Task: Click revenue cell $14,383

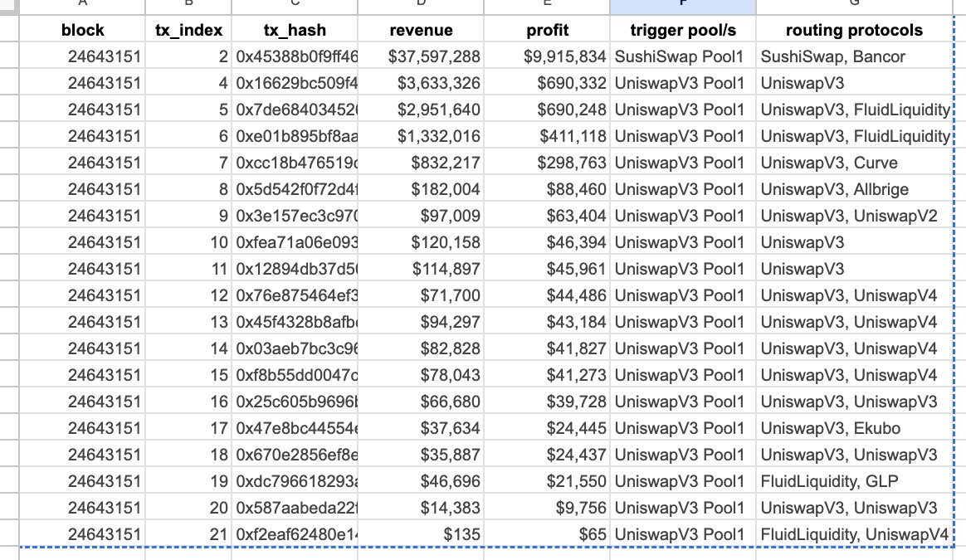Action: (421, 507)
